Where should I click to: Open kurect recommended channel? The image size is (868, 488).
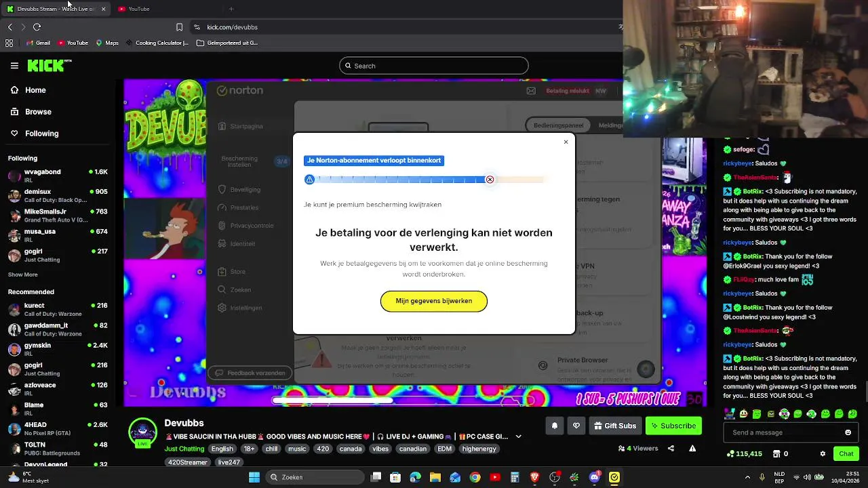[x=58, y=309]
